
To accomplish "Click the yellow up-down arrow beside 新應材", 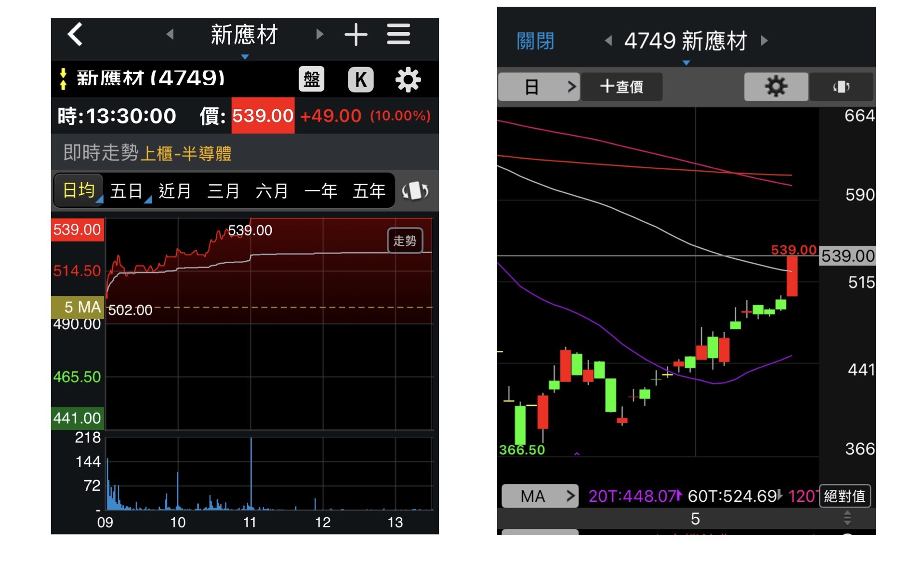I will (x=63, y=79).
